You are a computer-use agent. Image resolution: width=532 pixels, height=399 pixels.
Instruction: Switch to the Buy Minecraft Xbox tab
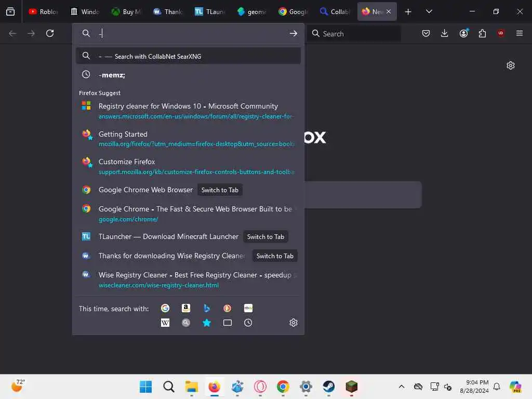127,12
